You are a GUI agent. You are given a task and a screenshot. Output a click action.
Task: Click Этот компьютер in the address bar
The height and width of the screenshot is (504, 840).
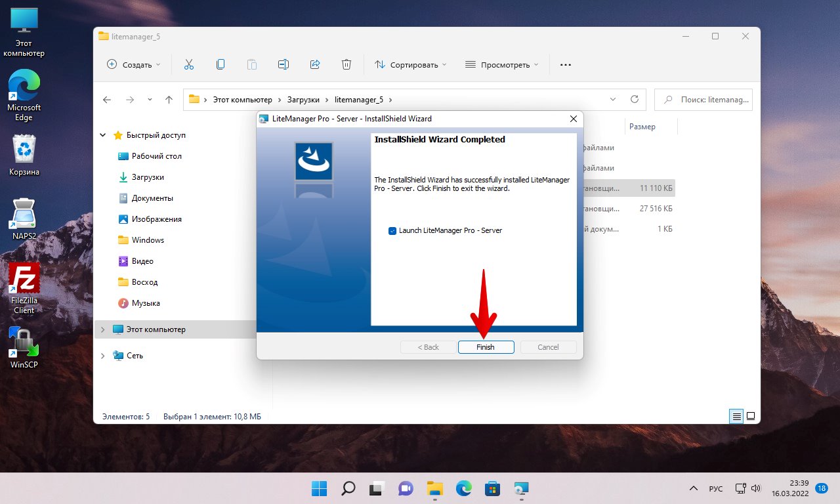tap(242, 100)
